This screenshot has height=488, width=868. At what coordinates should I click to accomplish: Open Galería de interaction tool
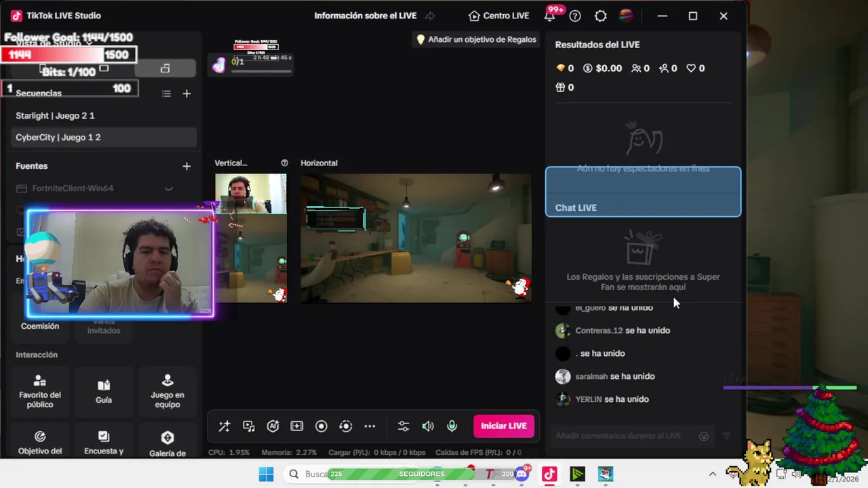coord(167,442)
